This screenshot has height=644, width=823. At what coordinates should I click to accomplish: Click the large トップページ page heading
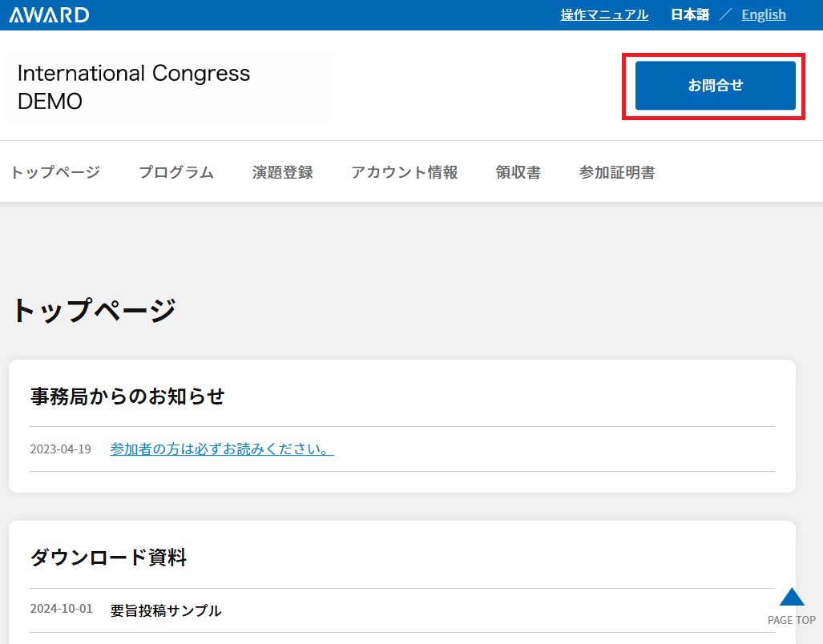pos(95,310)
